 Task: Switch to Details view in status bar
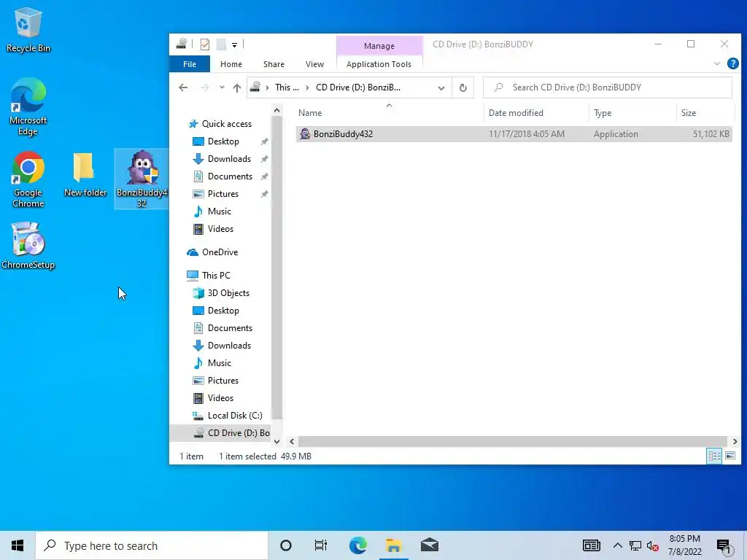[714, 456]
